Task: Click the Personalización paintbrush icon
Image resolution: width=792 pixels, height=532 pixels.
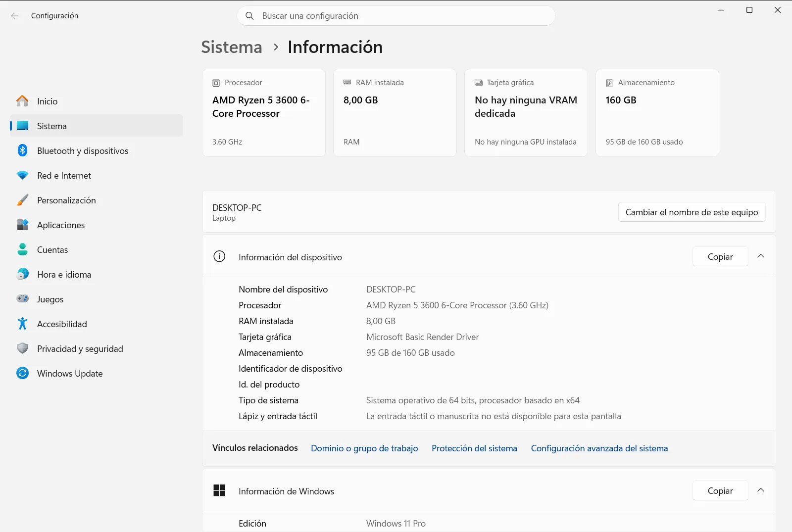Action: 22,200
